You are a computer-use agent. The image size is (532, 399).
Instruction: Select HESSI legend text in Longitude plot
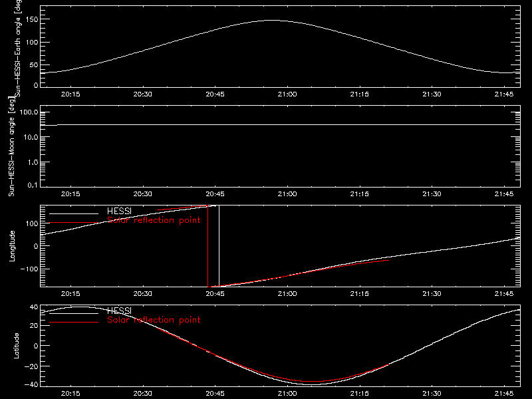point(119,211)
